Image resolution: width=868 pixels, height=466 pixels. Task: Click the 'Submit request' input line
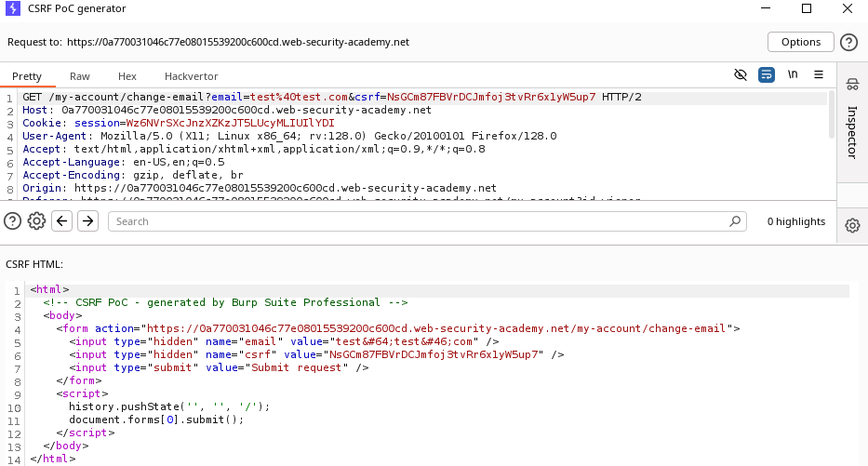coord(219,367)
